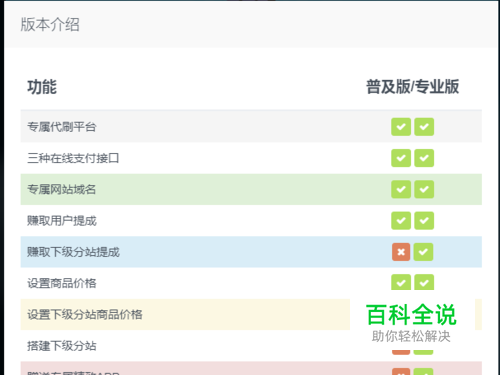Select the 赚取用户提成 feature text

(x=62, y=221)
